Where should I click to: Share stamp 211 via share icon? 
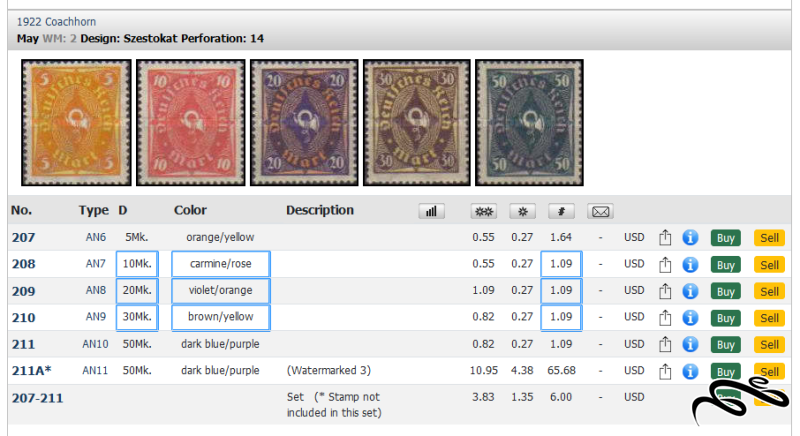665,344
